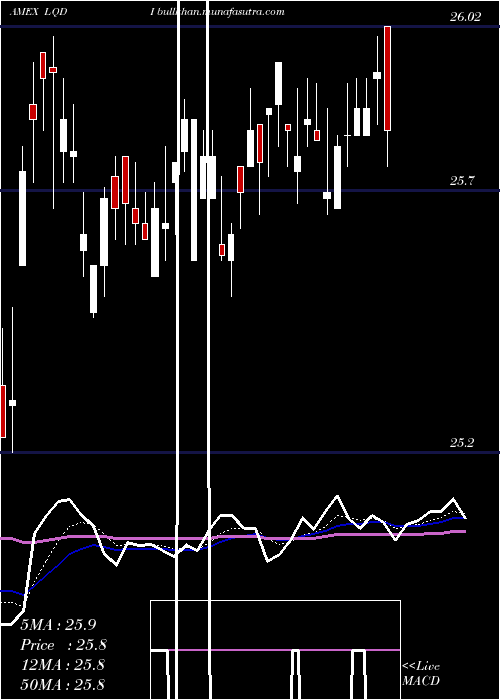Image resolution: width=500 pixels, height=700 pixels.
Task: Click the Price : 25.8 readout
Action: click(64, 645)
